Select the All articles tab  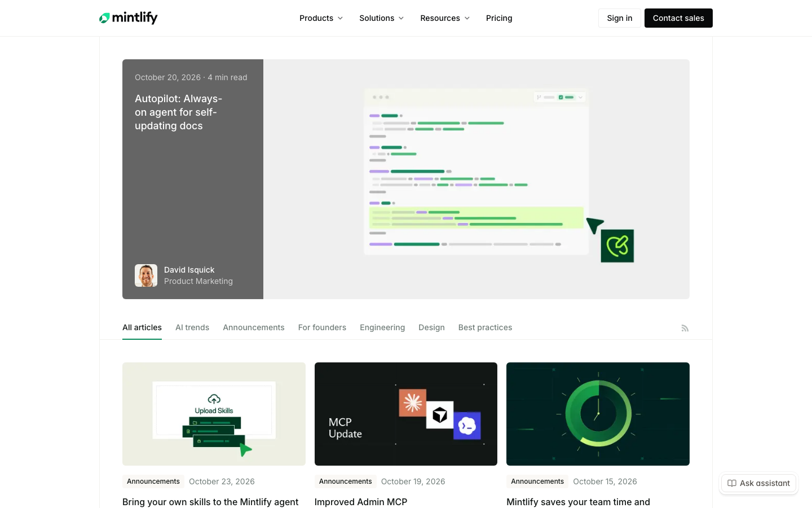142,327
